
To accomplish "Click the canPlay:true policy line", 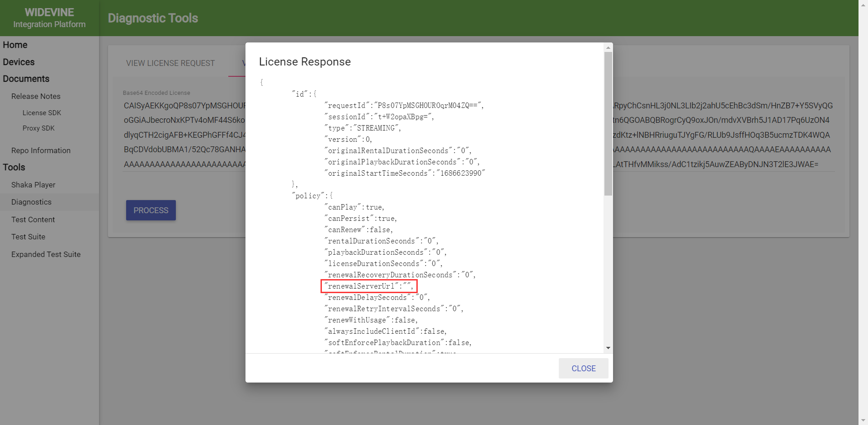I will [354, 207].
